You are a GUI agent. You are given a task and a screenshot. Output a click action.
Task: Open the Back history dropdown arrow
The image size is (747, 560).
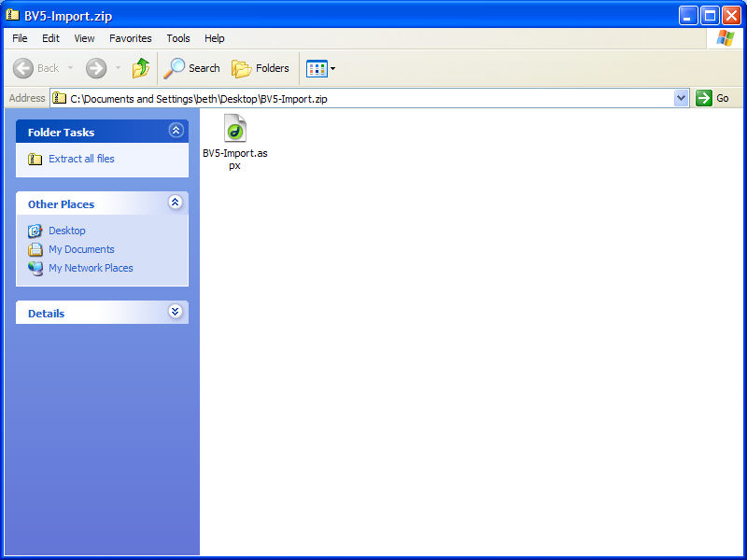point(71,68)
